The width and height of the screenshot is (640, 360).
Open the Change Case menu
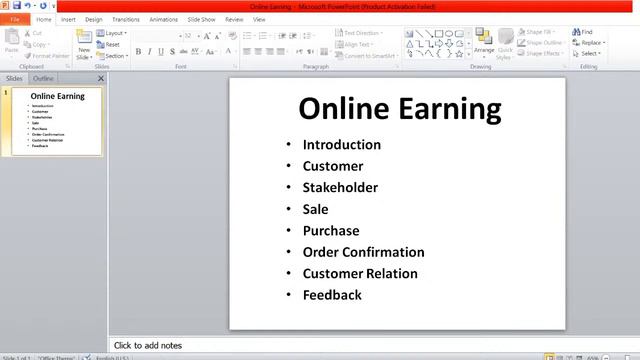[211, 51]
